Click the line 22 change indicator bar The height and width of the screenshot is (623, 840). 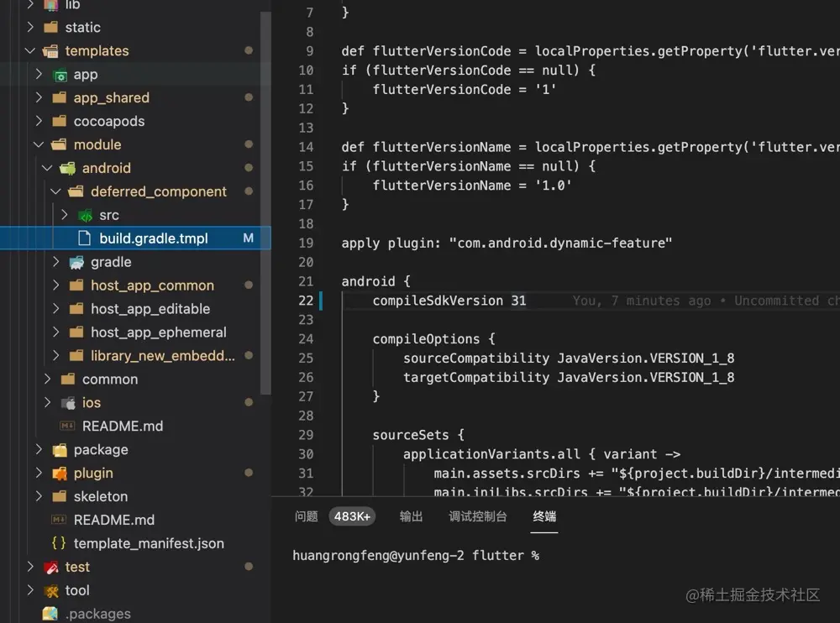(321, 301)
